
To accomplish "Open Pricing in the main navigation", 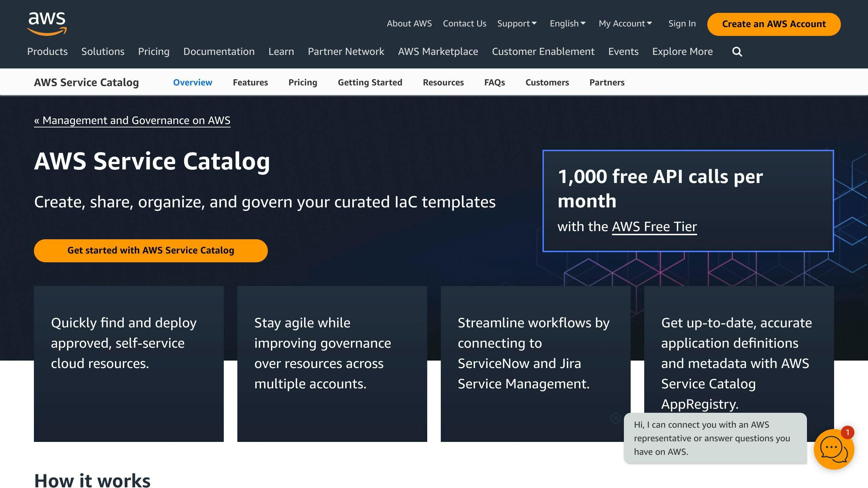I will pyautogui.click(x=154, y=52).
